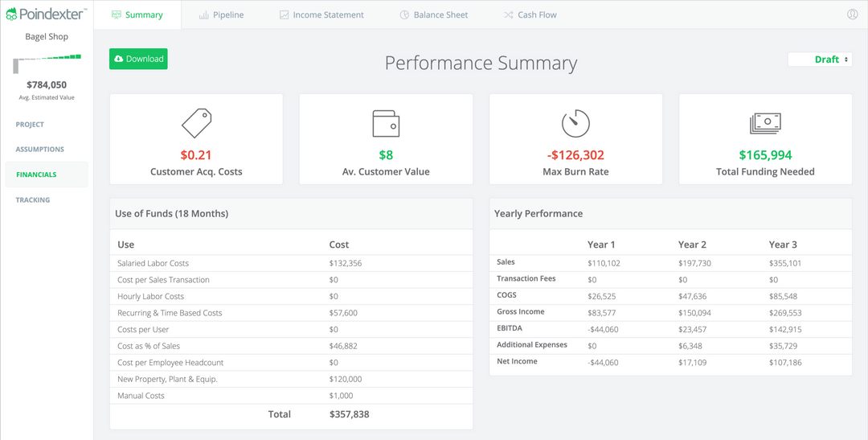Click the gauge icon above Max Burn Rate

[575, 123]
